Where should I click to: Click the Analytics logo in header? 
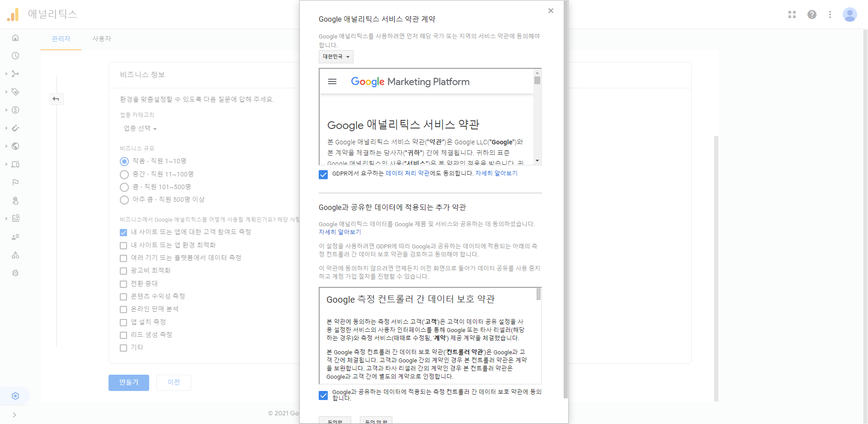13,14
